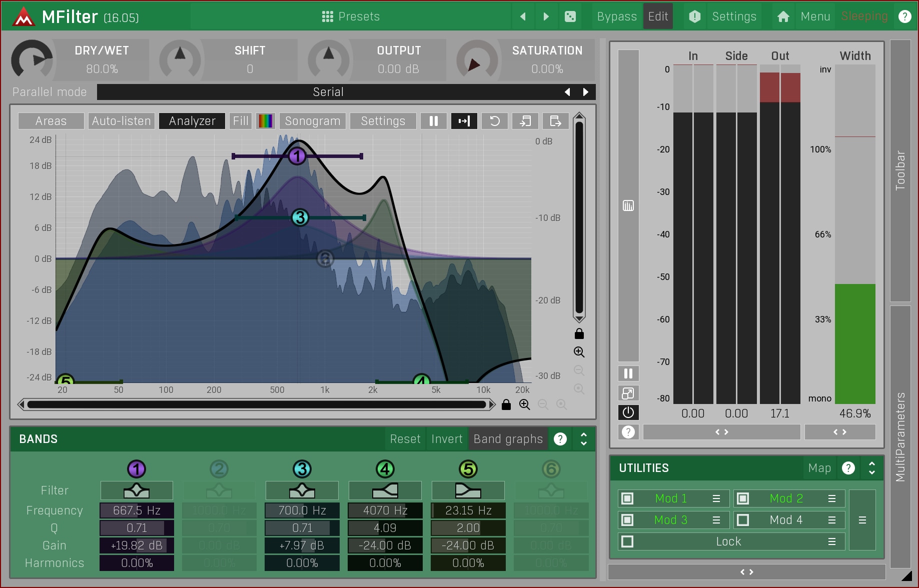Toggle the Mod 4 enable checkbox

pyautogui.click(x=743, y=520)
